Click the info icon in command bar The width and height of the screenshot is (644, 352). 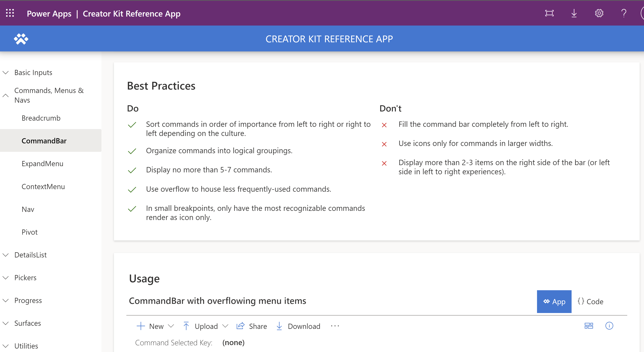pyautogui.click(x=609, y=326)
